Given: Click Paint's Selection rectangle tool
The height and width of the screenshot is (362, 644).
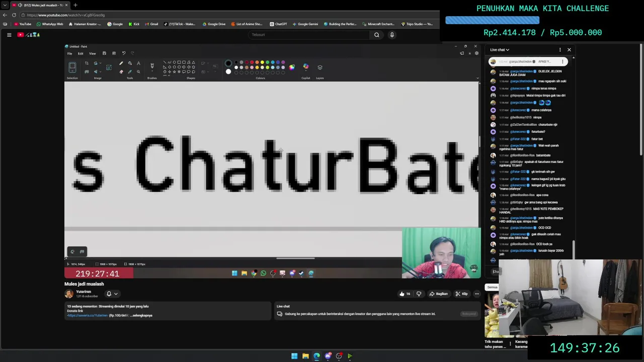Looking at the screenshot, I should (72, 67).
